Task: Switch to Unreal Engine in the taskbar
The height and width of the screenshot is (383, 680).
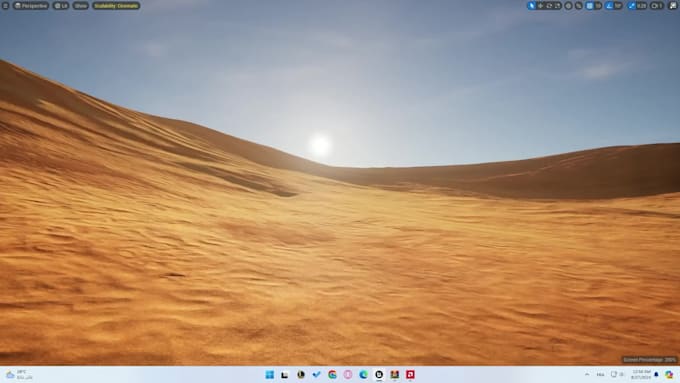Action: tap(379, 375)
